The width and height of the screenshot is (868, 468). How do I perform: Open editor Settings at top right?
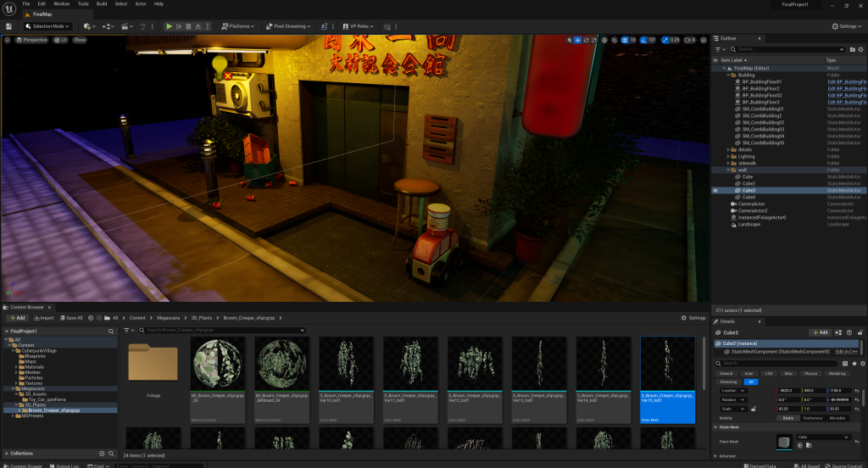pyautogui.click(x=847, y=26)
